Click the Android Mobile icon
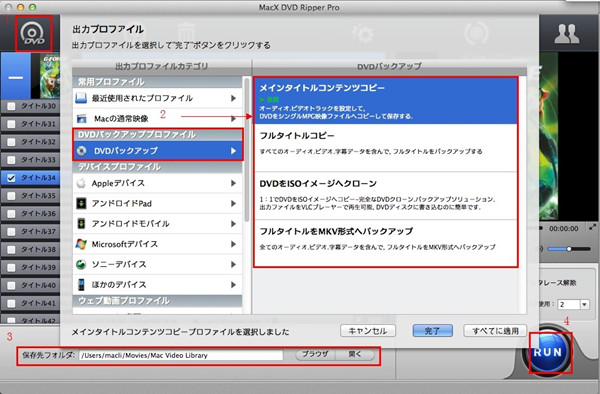This screenshot has width=600, height=394. click(81, 223)
